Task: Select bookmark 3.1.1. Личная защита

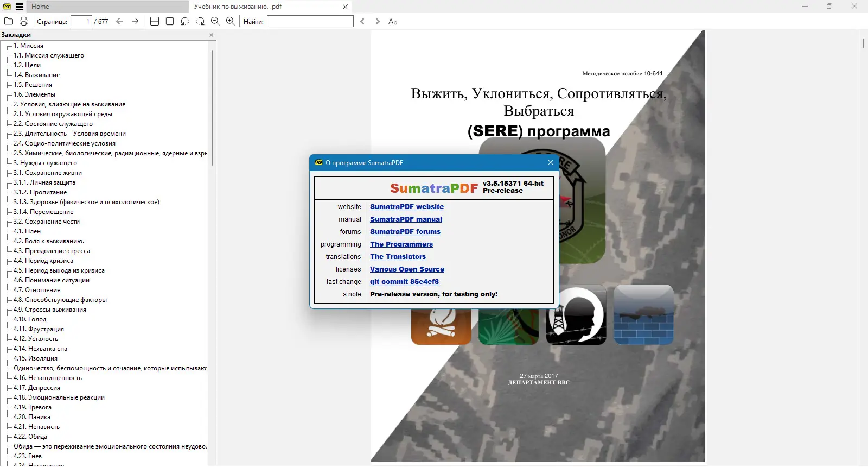Action: [44, 182]
